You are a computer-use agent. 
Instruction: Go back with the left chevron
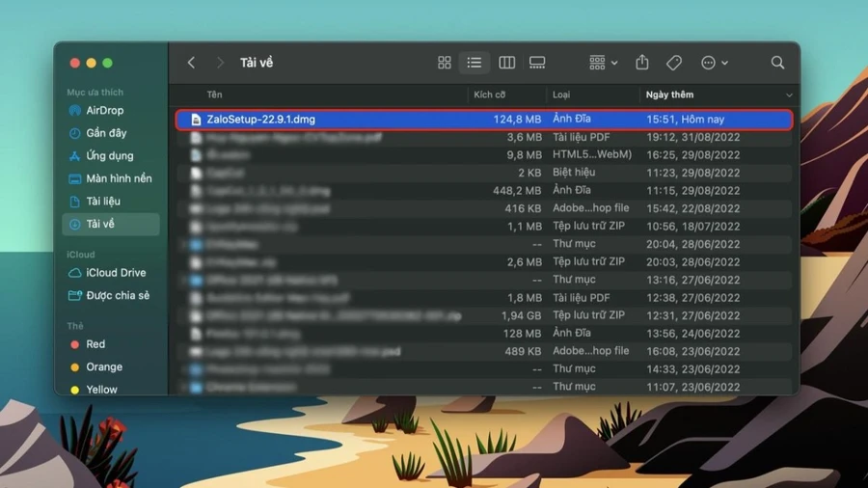192,63
